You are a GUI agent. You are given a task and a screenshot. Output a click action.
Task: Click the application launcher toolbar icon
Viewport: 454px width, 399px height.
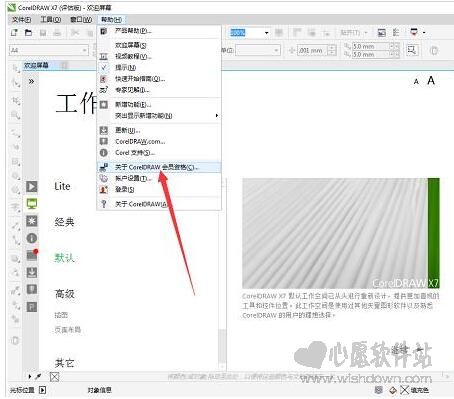414,32
